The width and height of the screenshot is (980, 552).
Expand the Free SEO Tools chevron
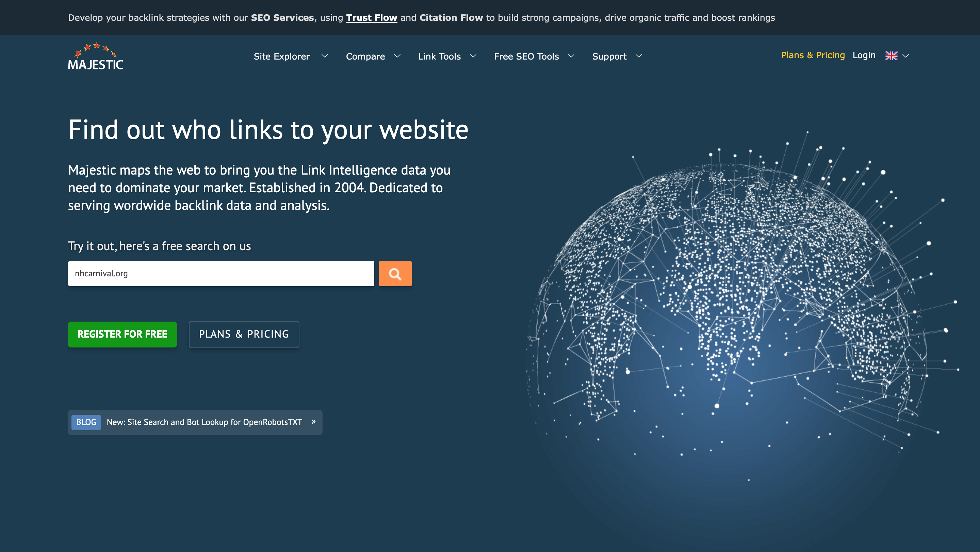pyautogui.click(x=571, y=56)
